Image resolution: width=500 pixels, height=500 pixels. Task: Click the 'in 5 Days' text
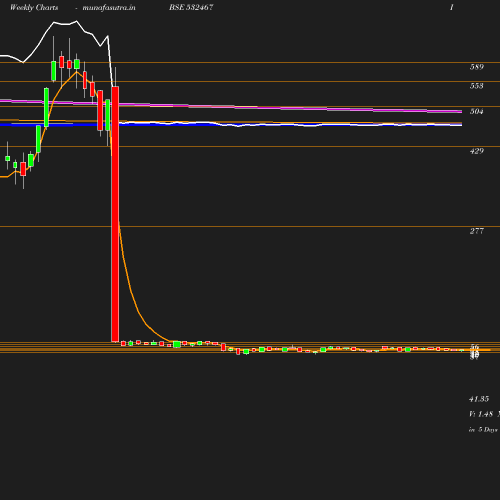click(x=483, y=430)
